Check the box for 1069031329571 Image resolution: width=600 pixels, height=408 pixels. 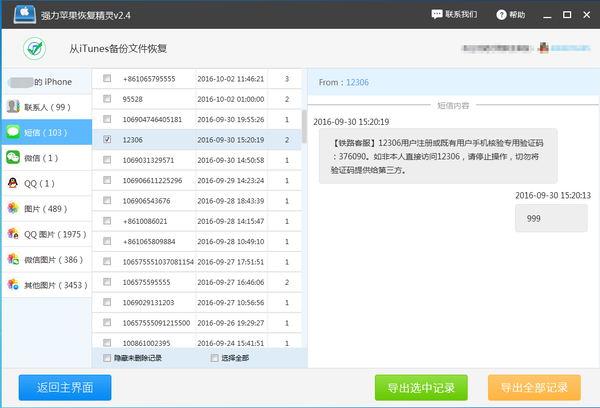(x=107, y=160)
